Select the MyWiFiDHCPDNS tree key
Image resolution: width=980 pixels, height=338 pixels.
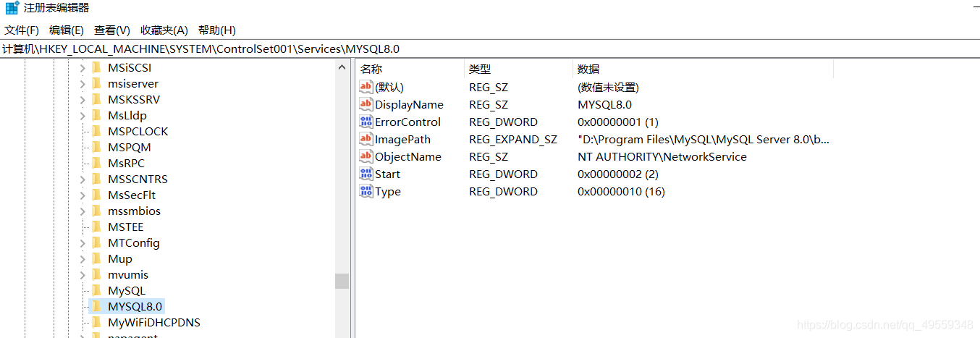point(154,323)
